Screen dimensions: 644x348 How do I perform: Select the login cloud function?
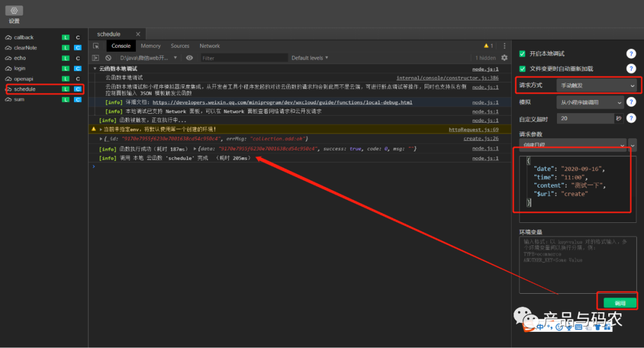coord(19,68)
